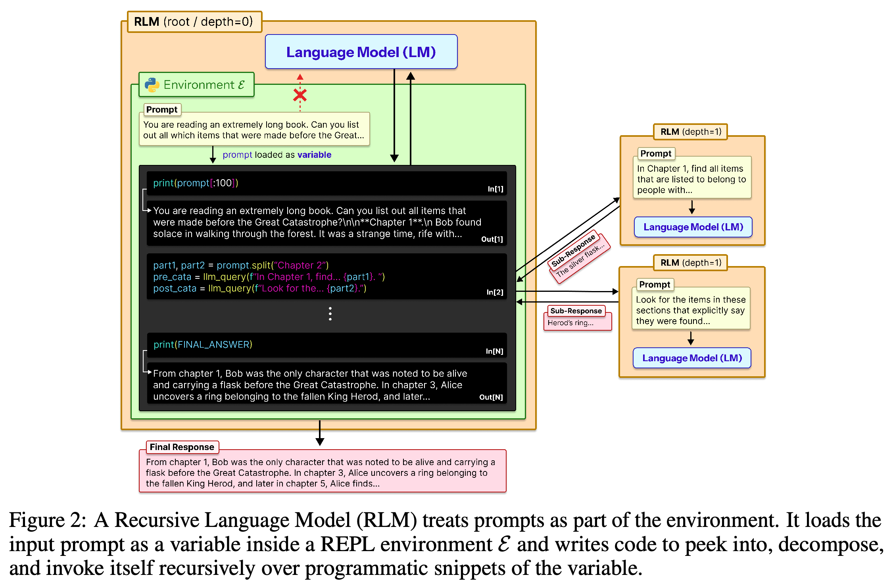Click the red X mark above Prompt
This screenshot has width=893, height=588.
point(300,95)
